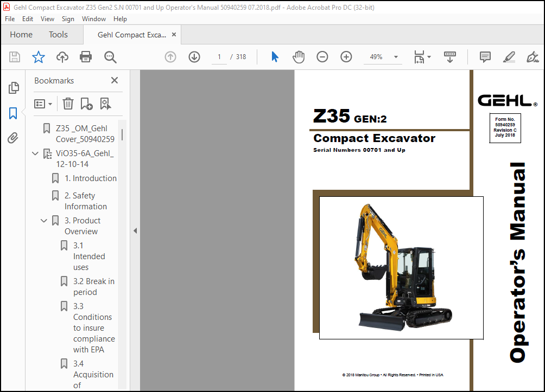The image size is (545, 392).
Task: Open the page thumbnails panel
Action: pos(13,88)
